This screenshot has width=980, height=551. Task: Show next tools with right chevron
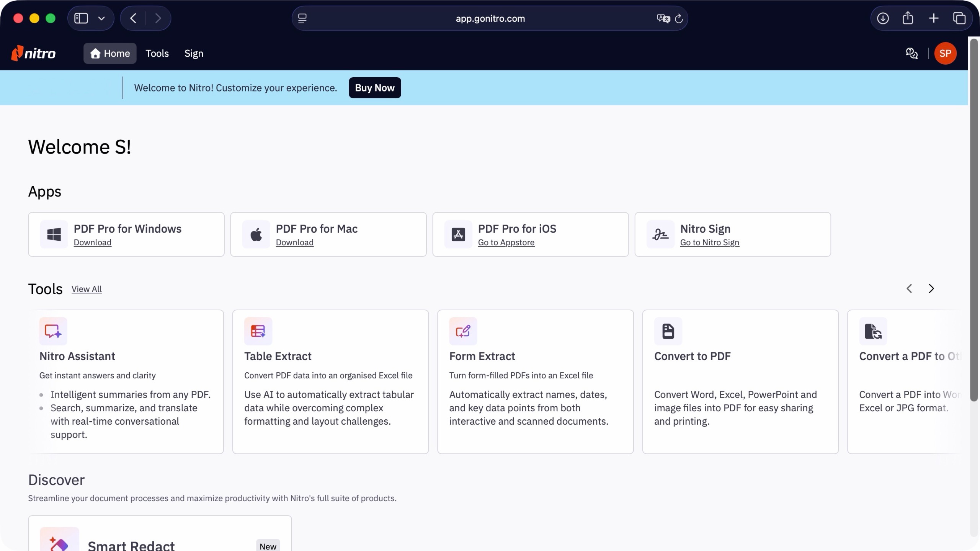click(x=931, y=289)
